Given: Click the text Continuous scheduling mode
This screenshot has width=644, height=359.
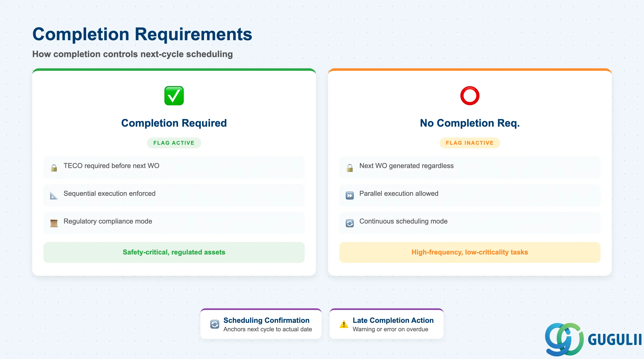Looking at the screenshot, I should coord(404,221).
